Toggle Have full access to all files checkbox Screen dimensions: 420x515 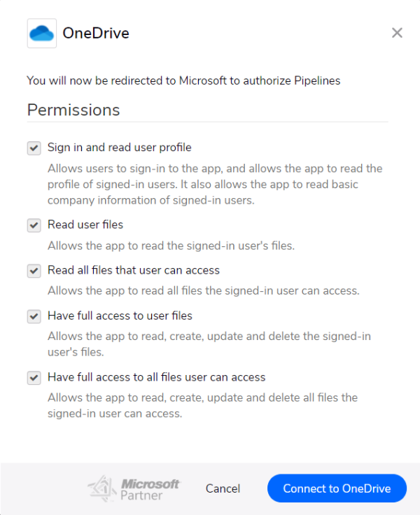(34, 378)
